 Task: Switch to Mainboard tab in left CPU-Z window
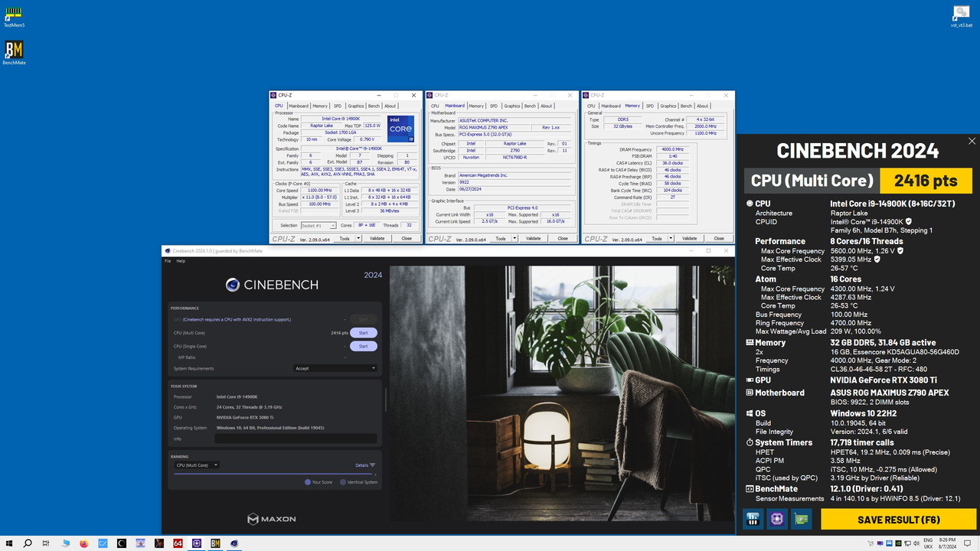pyautogui.click(x=299, y=106)
